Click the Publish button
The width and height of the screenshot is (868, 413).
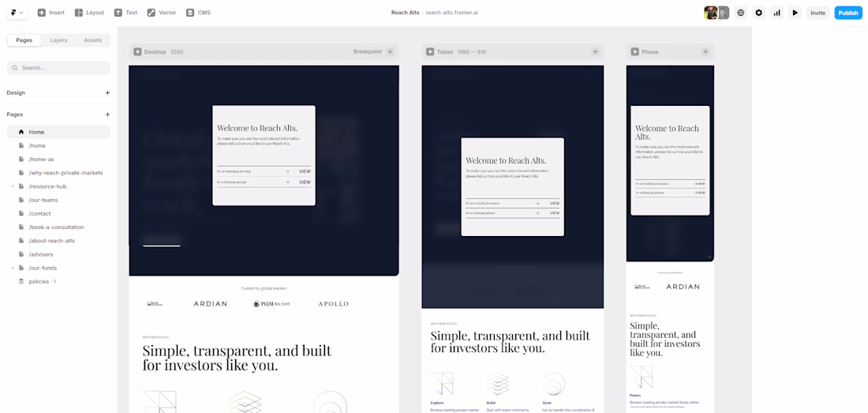[x=848, y=13]
